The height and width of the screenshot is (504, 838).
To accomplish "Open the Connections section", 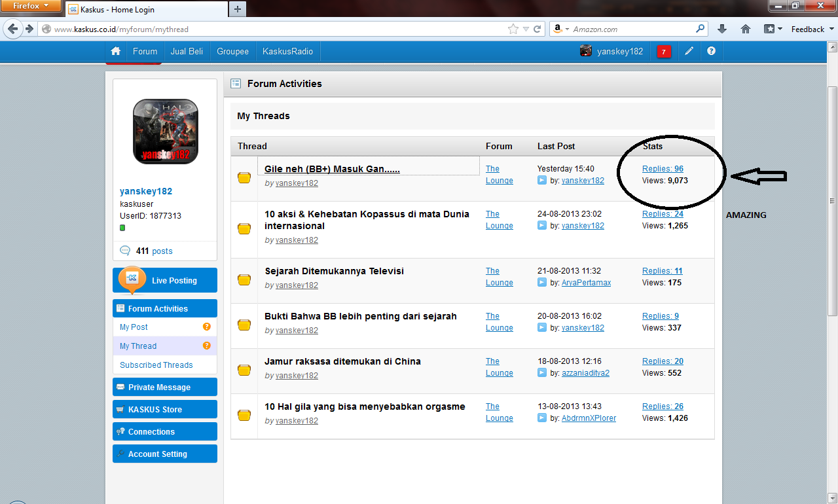I will point(165,431).
